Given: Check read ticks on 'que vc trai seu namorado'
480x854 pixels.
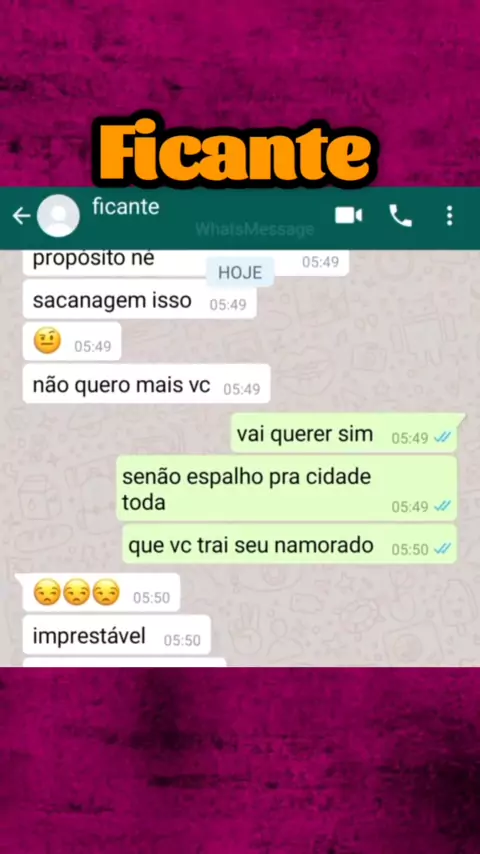Looking at the screenshot, I should pos(442,548).
